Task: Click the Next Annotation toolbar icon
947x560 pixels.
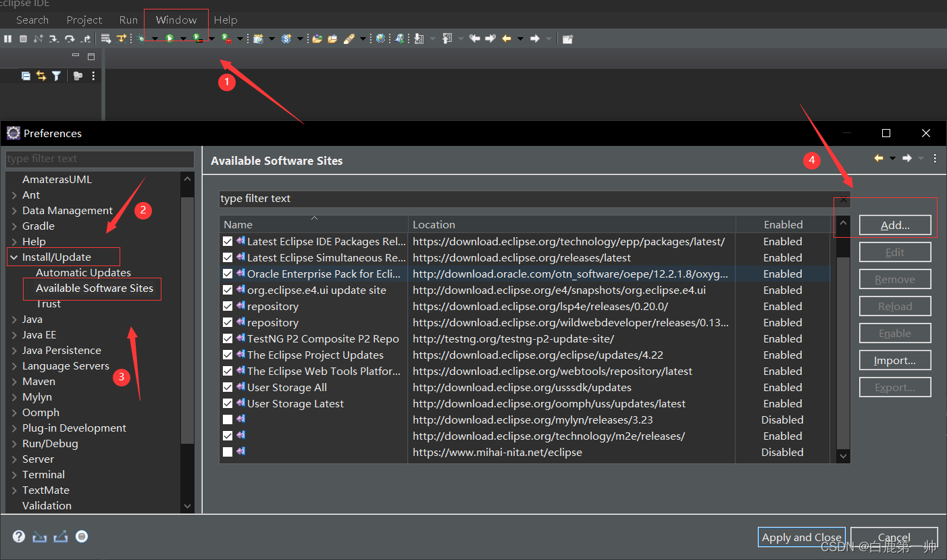Action: pos(418,39)
